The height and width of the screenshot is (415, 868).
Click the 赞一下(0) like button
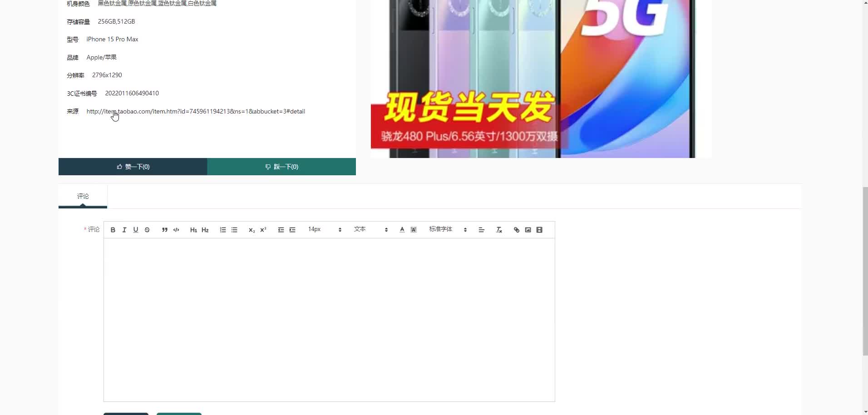point(133,166)
